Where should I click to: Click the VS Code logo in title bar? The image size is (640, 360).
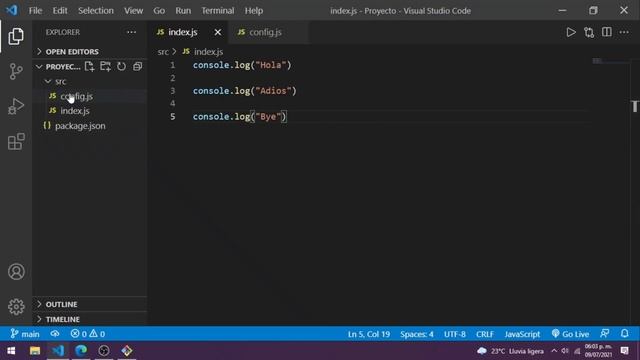point(11,10)
